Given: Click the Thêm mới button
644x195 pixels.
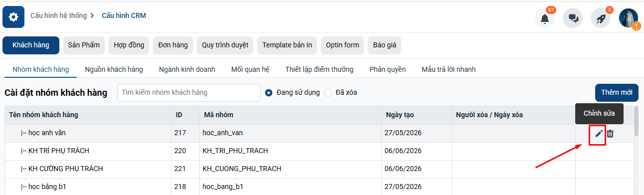Looking at the screenshot, I should pyautogui.click(x=617, y=92).
